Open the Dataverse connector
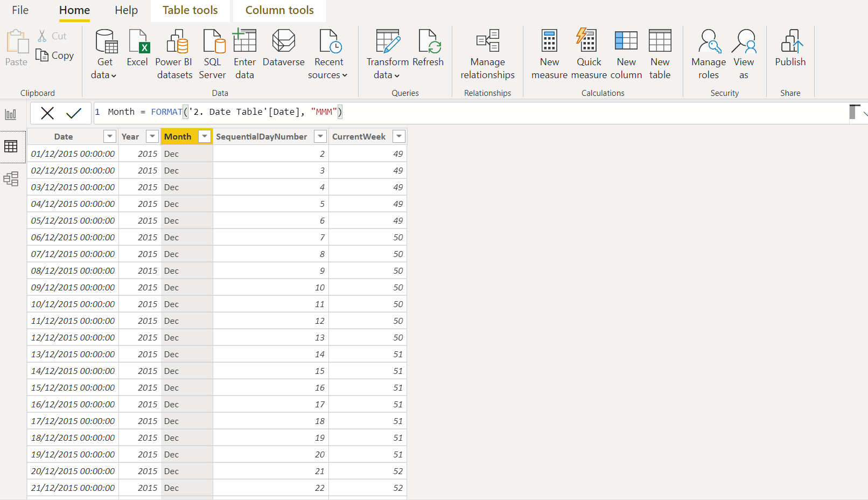This screenshot has height=500, width=868. 284,48
